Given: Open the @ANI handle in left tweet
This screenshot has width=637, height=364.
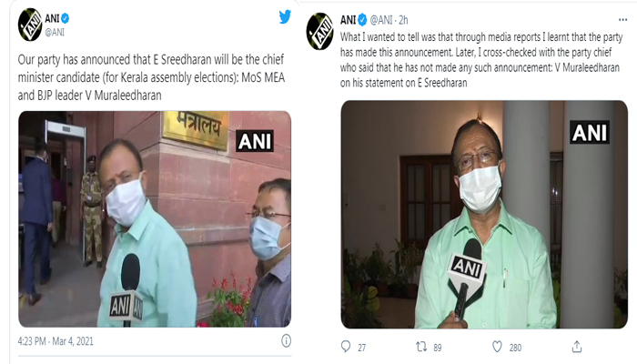Looking at the screenshot, I should (56, 31).
